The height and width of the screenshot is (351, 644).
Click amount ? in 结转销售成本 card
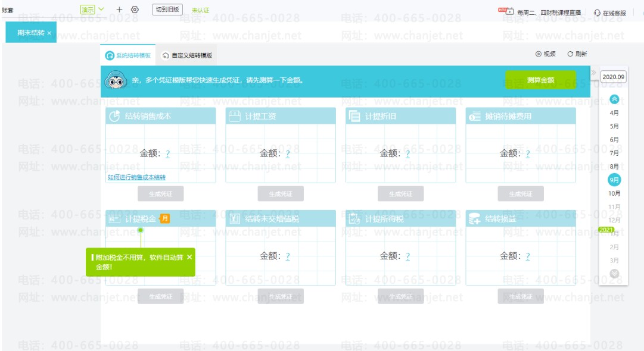167,153
